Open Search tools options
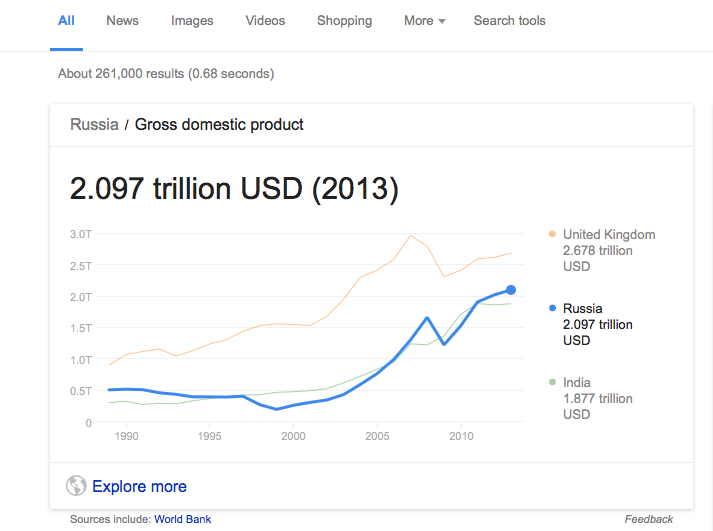Screen dimensions: 713x531 click(509, 21)
